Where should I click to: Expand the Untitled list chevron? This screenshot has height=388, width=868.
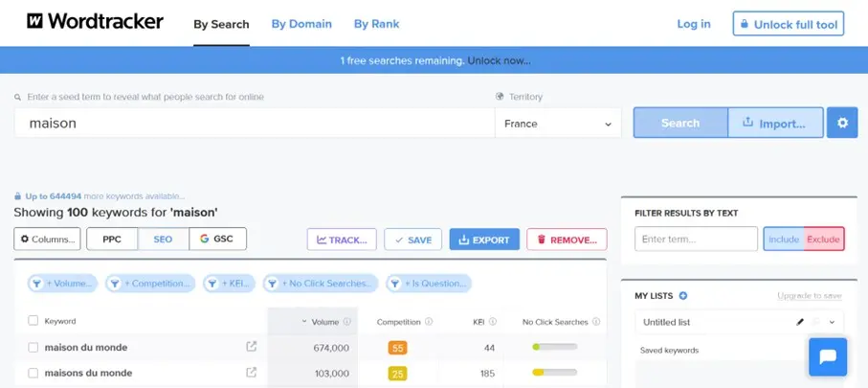(832, 322)
